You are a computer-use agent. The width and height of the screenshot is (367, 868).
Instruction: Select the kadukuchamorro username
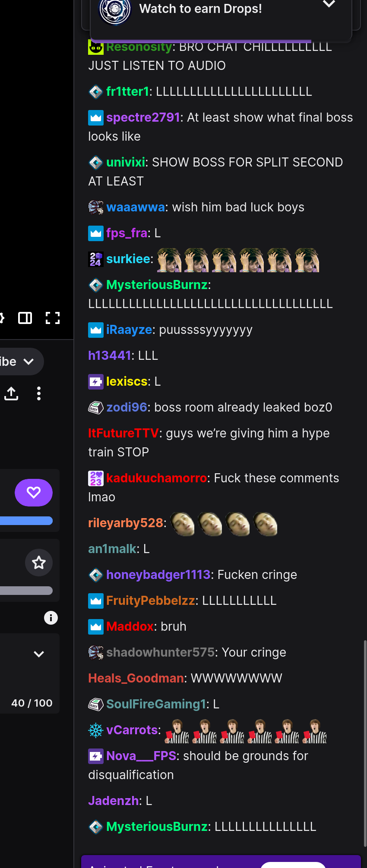click(x=157, y=478)
